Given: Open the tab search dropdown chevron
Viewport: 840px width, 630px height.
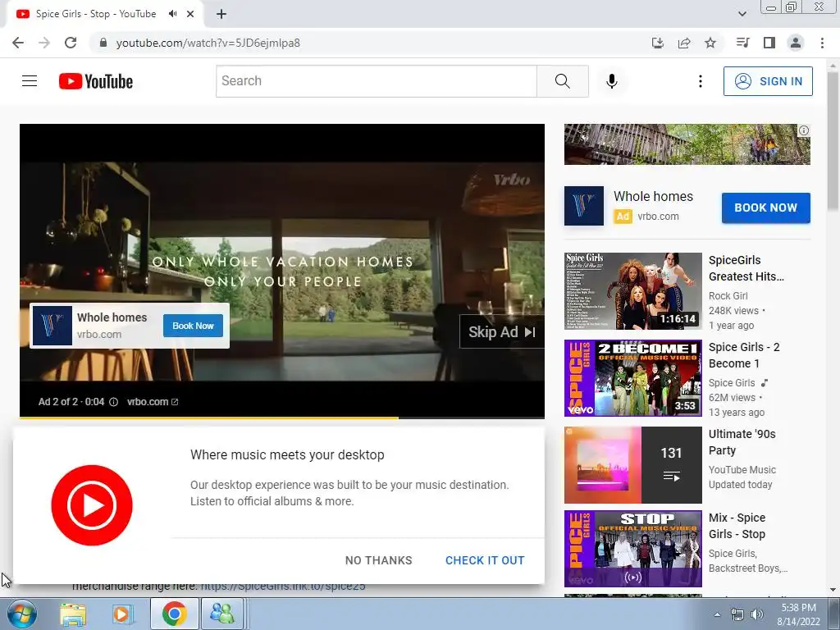Looking at the screenshot, I should coord(742,14).
